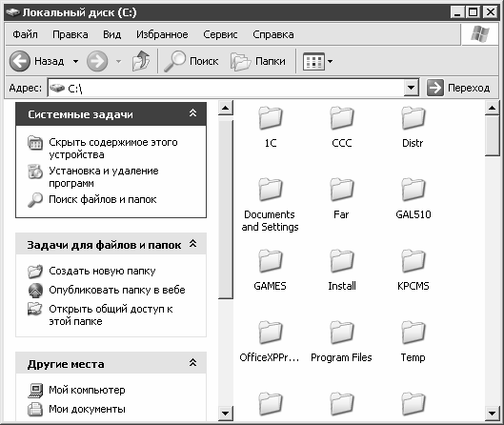This screenshot has height=425, width=504.
Task: Click the file list scrollbar down arrow
Action: 493,414
